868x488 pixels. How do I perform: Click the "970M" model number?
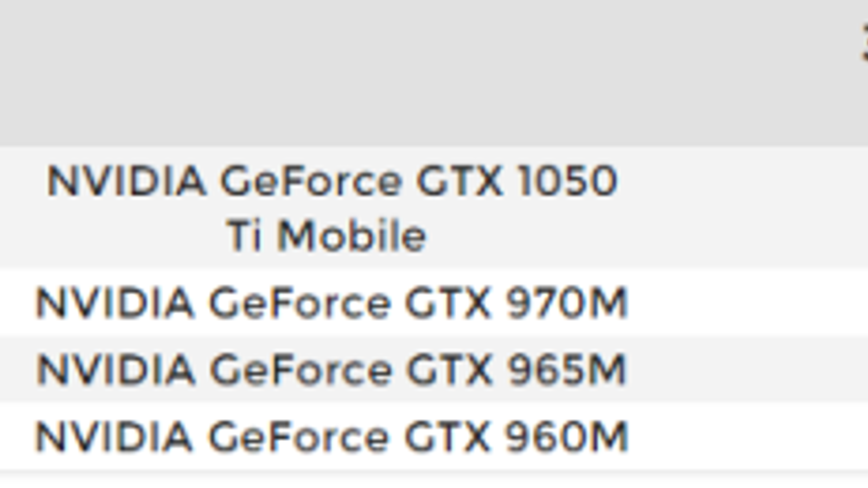point(566,302)
